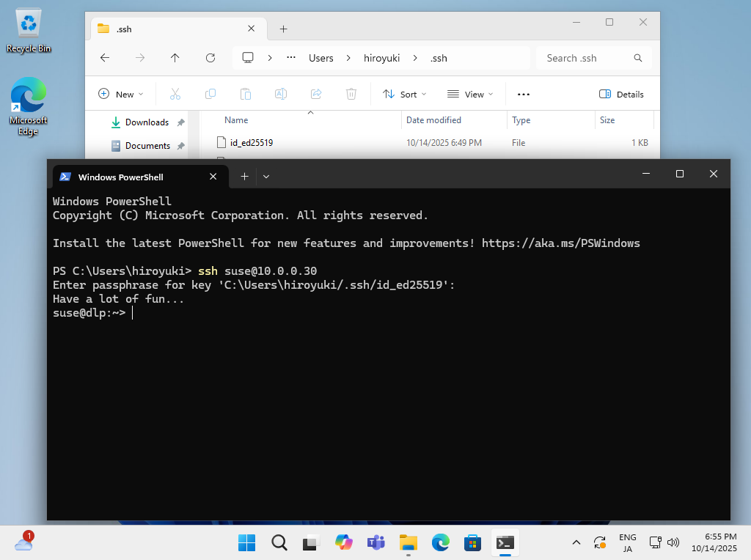This screenshot has height=560, width=751.
Task: Click hiroyuki in the address breadcrumb
Action: 381,58
